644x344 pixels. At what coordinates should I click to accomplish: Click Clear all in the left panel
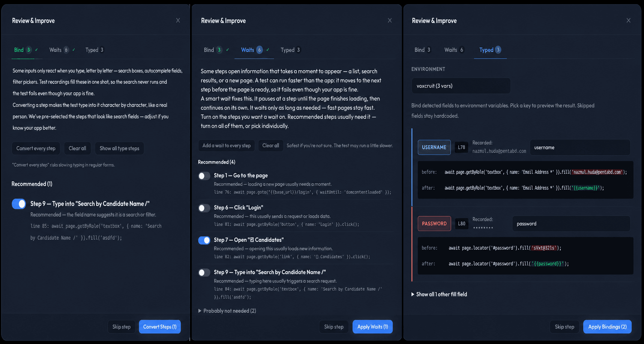coord(77,148)
